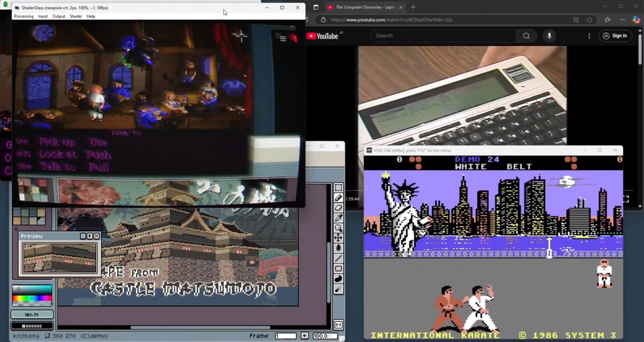Open a new browser tab
This screenshot has height=342, width=644.
(x=413, y=7)
